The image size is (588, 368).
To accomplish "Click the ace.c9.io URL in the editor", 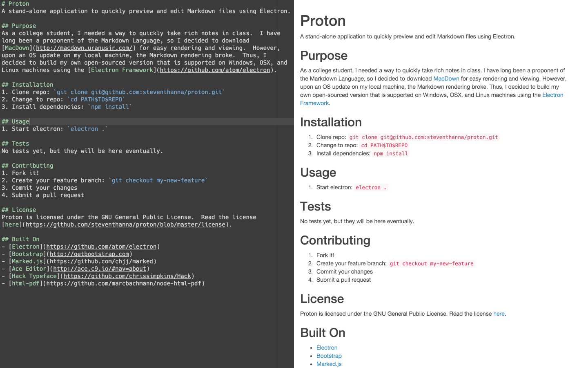I will [100, 269].
